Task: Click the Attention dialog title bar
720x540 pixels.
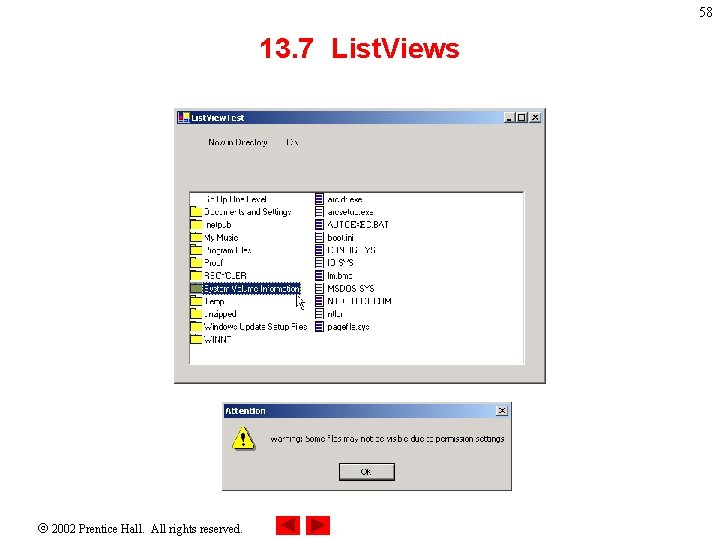Action: tap(366, 411)
